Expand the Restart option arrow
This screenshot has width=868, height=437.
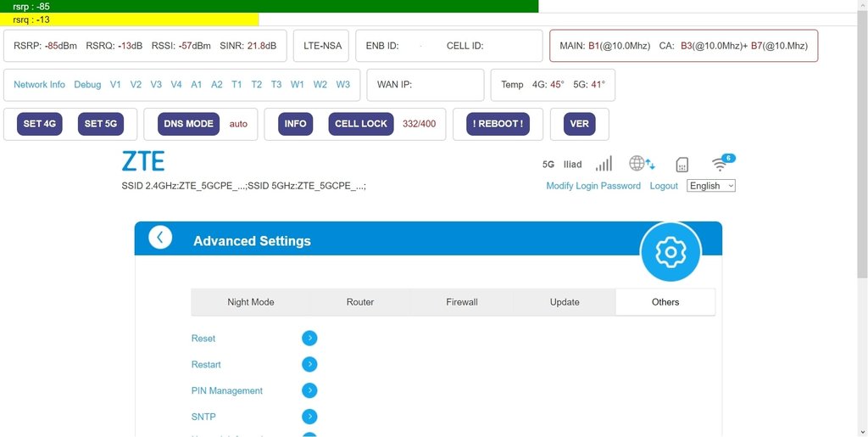point(309,365)
